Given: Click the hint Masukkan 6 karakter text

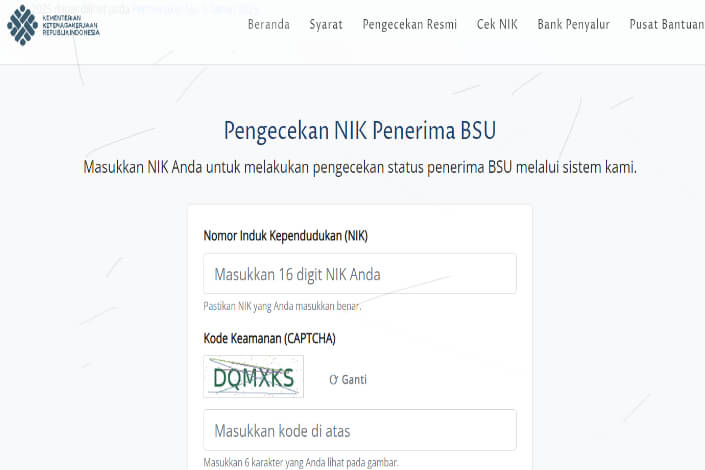Looking at the screenshot, I should [301, 462].
